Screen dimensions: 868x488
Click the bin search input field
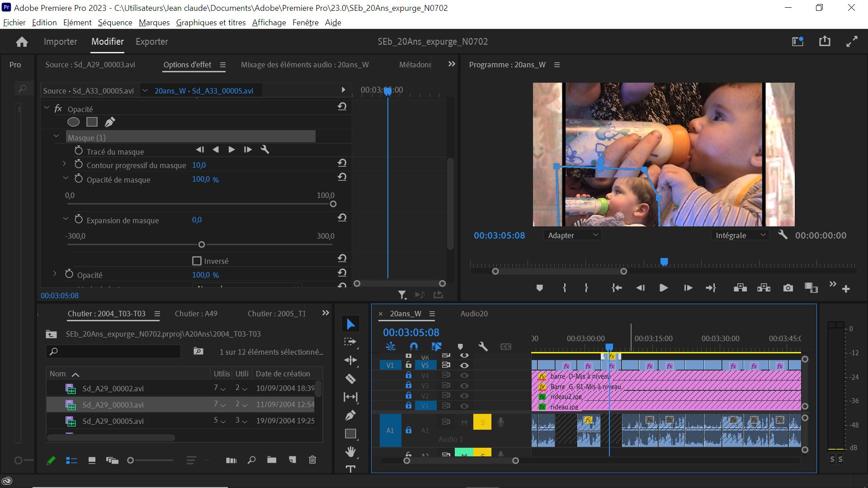pyautogui.click(x=113, y=352)
